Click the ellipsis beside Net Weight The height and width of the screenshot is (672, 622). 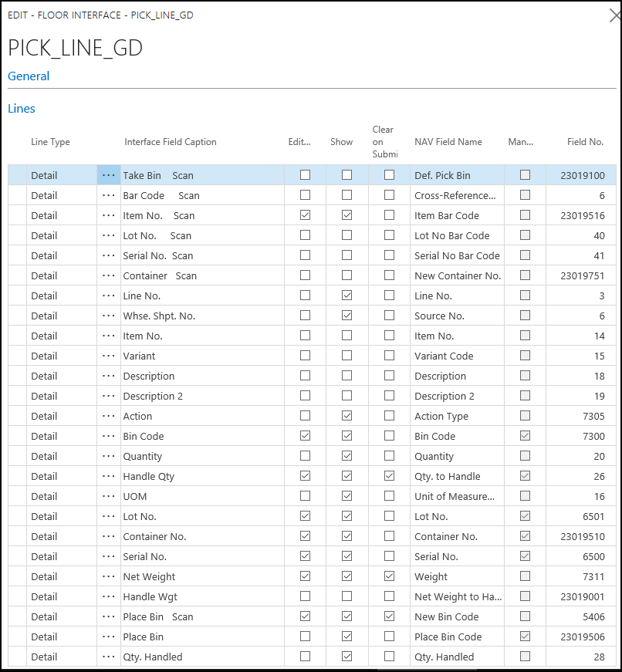click(107, 576)
